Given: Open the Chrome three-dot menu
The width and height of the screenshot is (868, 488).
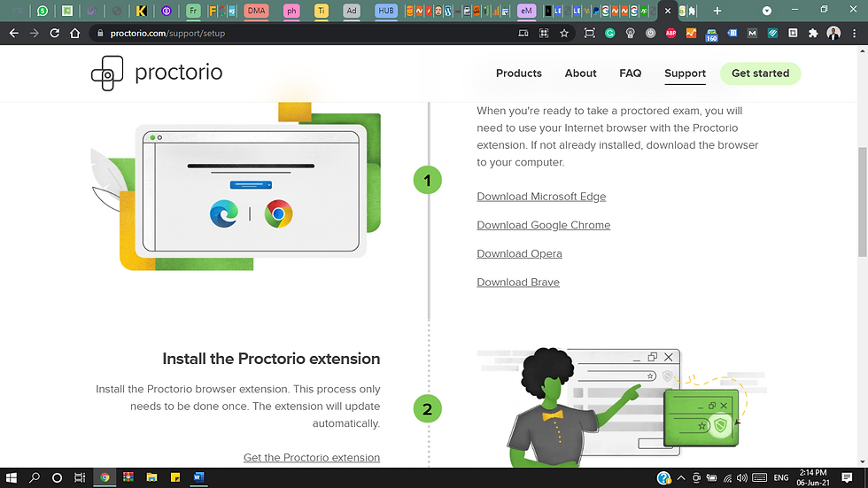Looking at the screenshot, I should click(x=854, y=33).
